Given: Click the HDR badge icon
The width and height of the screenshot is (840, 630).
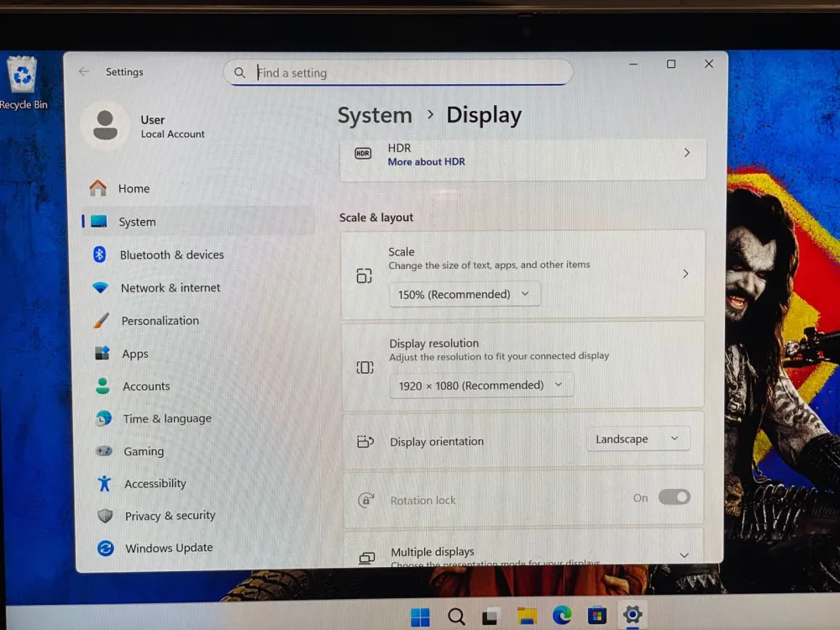Looking at the screenshot, I should coord(363,153).
